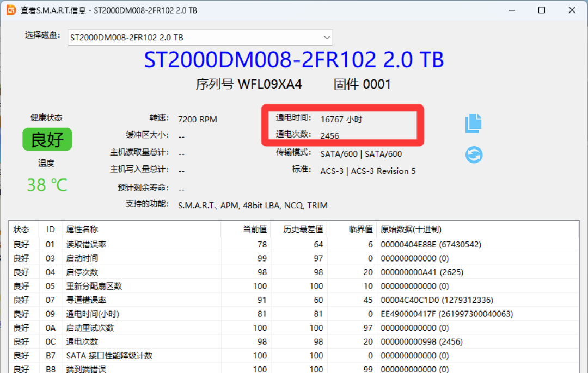588x373 pixels.
Task: Click threshold value 45 in 寻道错误率 row
Action: (368, 300)
